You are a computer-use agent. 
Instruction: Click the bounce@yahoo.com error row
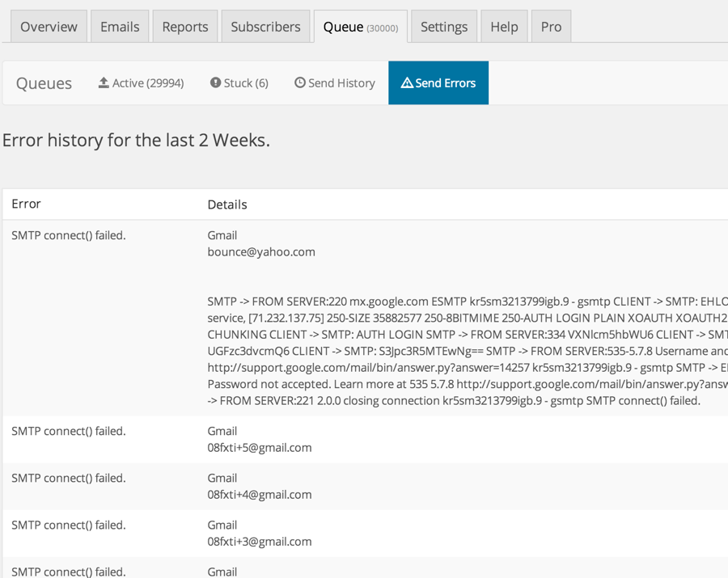(x=365, y=318)
